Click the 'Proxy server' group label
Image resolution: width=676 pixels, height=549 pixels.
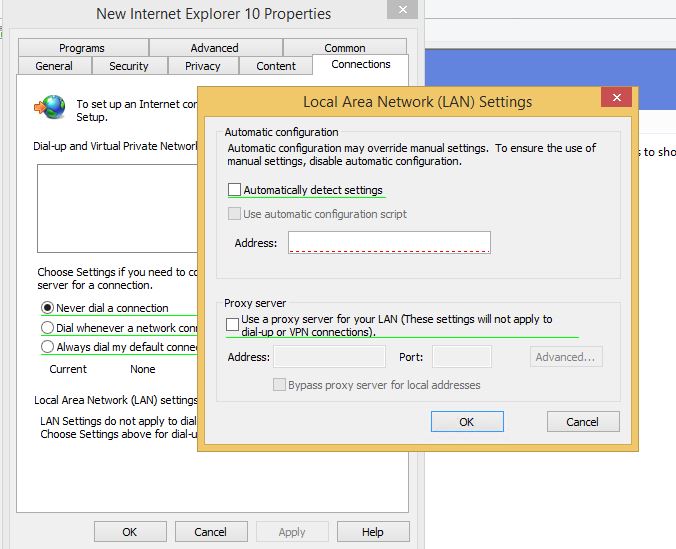[255, 303]
